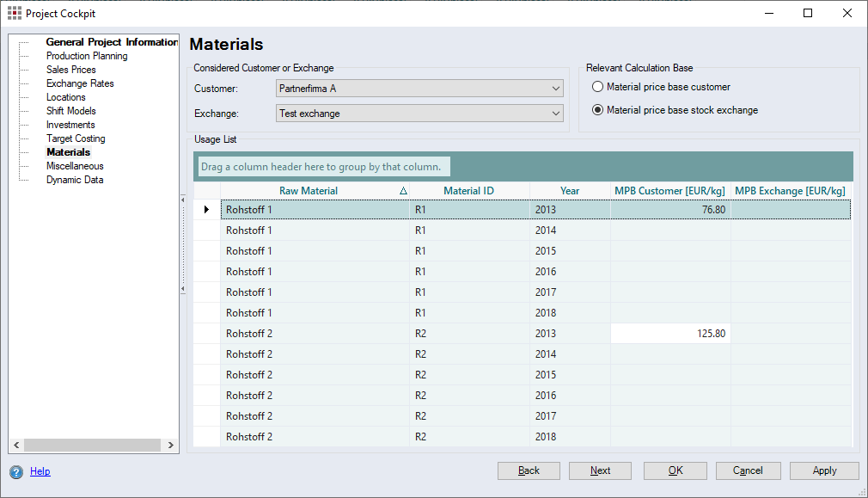
Task: Click the blue Help question mark icon
Action: [x=16, y=471]
